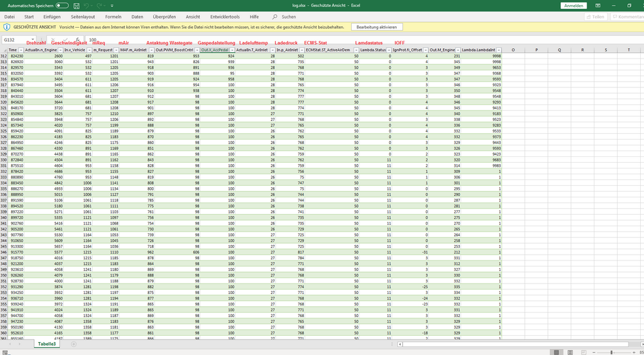Open the In.v_Vehicle filter dropdown
The image size is (644, 355).
click(x=88, y=49)
